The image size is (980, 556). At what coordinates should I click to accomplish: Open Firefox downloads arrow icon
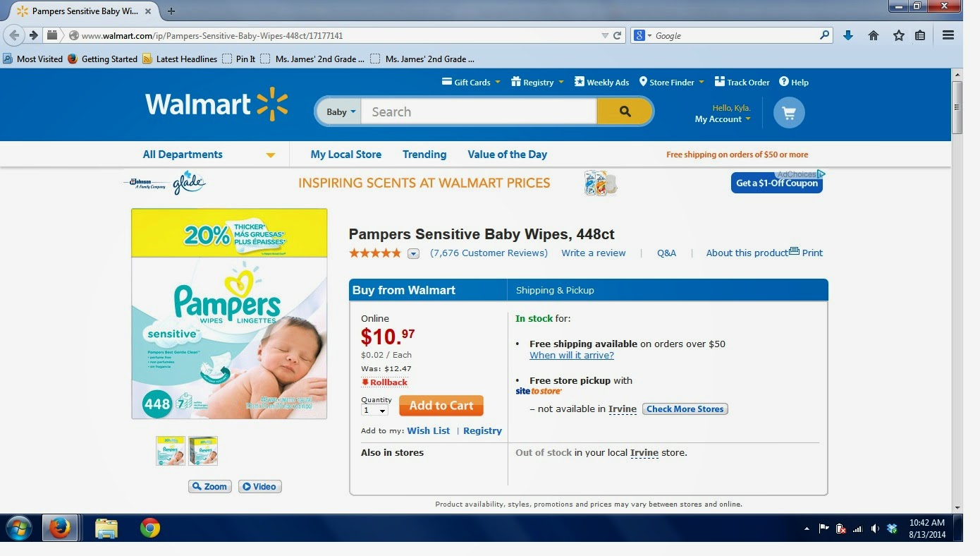click(x=848, y=35)
